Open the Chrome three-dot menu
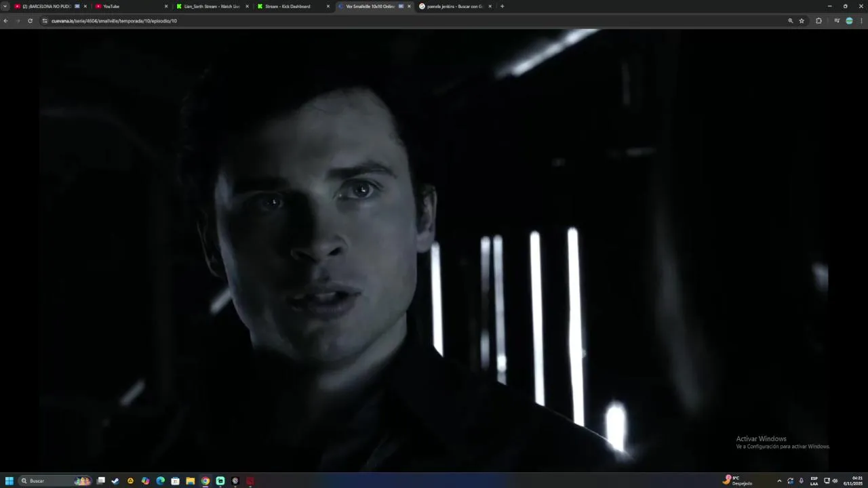 point(861,21)
